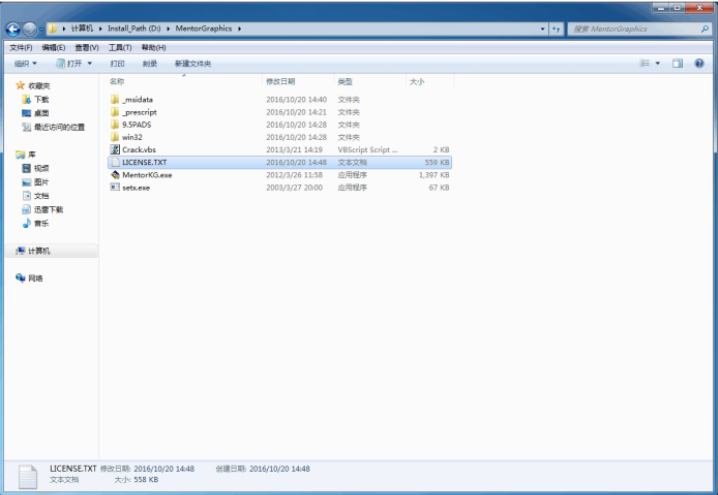Go back with the Back arrow button

coord(13,29)
